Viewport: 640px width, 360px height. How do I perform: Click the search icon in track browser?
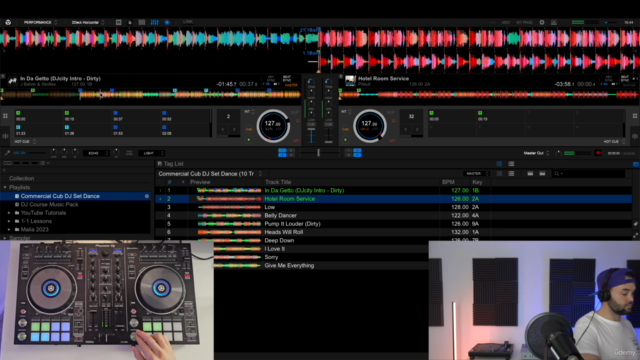click(557, 173)
